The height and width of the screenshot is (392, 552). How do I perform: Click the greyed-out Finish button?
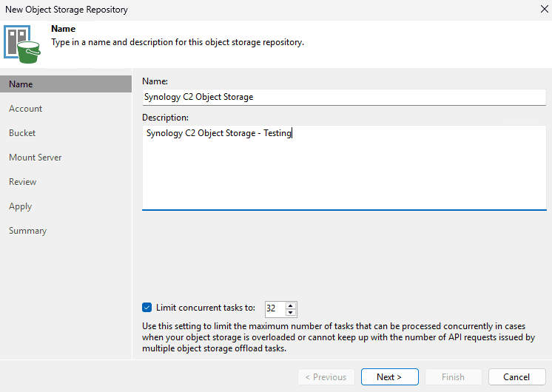pos(453,376)
